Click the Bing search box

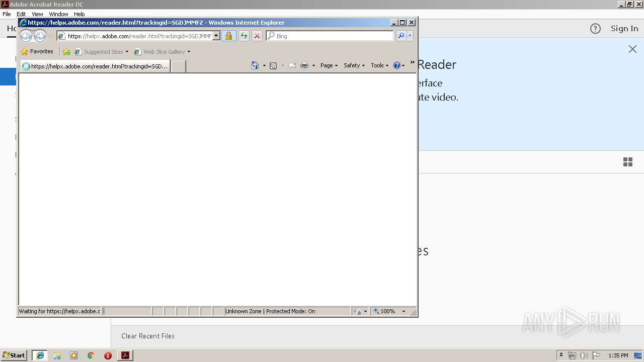(330, 36)
